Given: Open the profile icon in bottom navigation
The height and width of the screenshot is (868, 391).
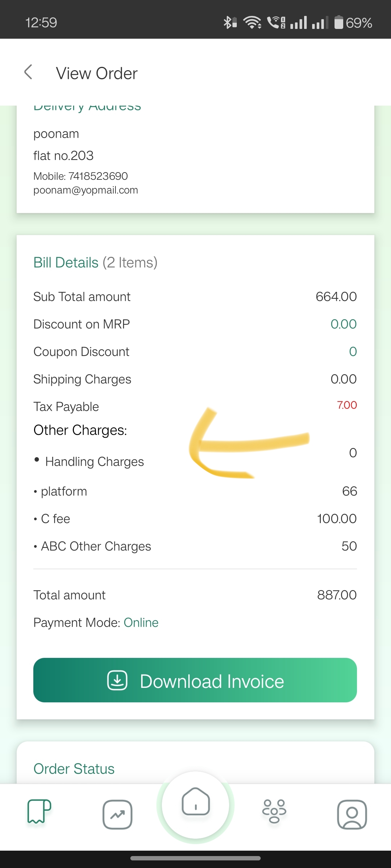Looking at the screenshot, I should [352, 814].
